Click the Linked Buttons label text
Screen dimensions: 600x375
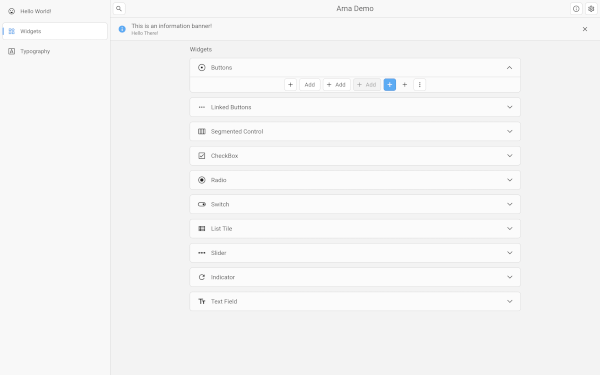click(x=231, y=107)
